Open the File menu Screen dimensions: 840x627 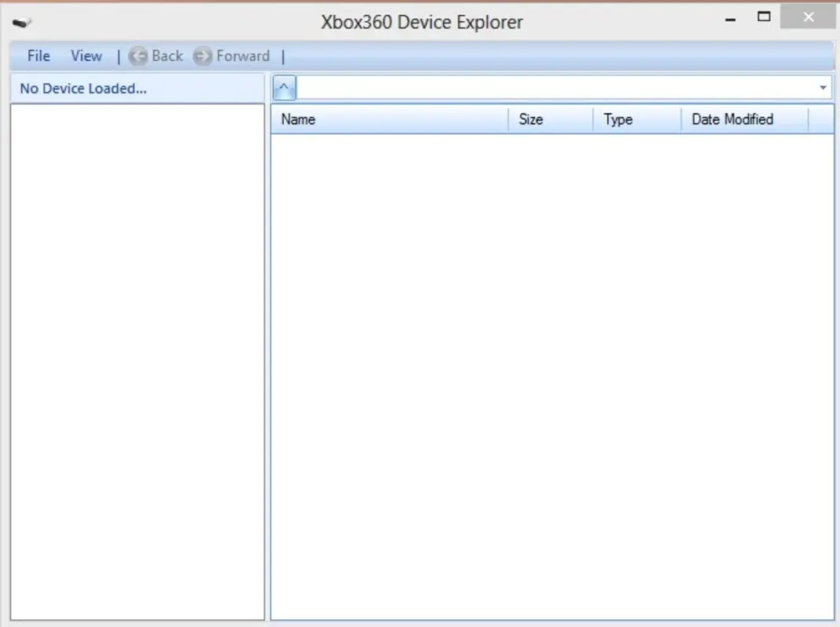point(37,56)
